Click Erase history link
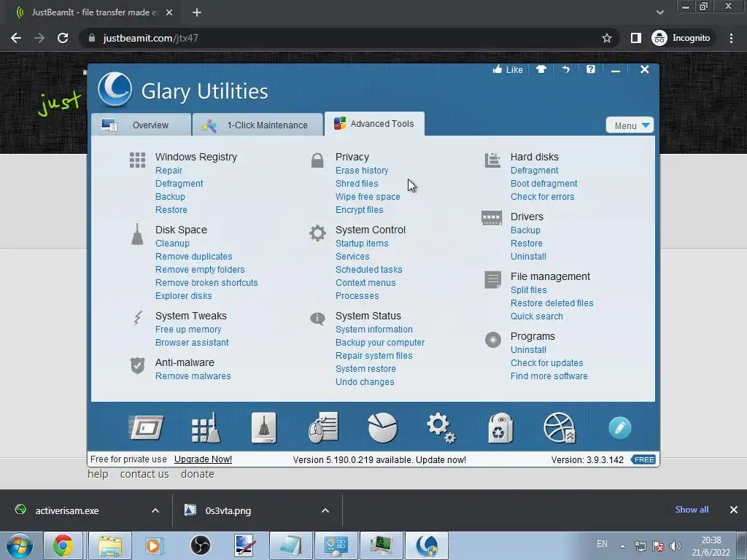This screenshot has width=747, height=560. (362, 171)
